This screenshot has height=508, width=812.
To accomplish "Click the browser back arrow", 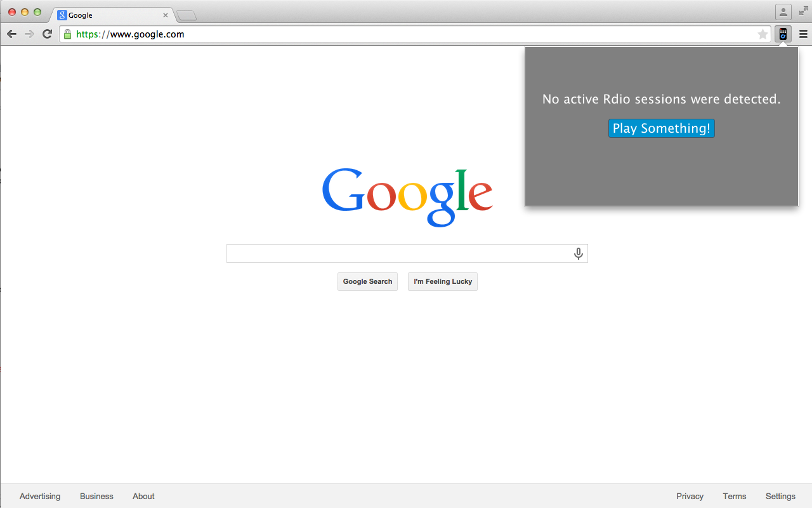I will click(x=11, y=34).
